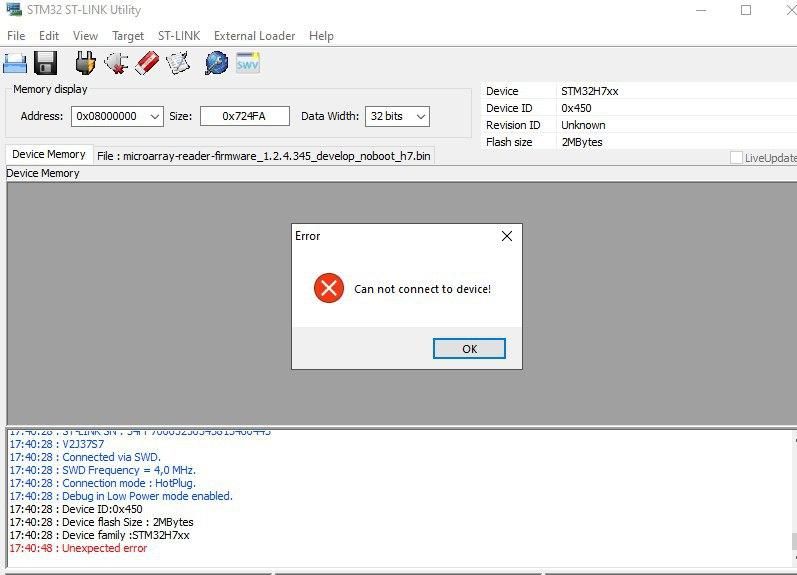Minimize the ST-LINK Utility window
The width and height of the screenshot is (797, 575).
click(701, 10)
